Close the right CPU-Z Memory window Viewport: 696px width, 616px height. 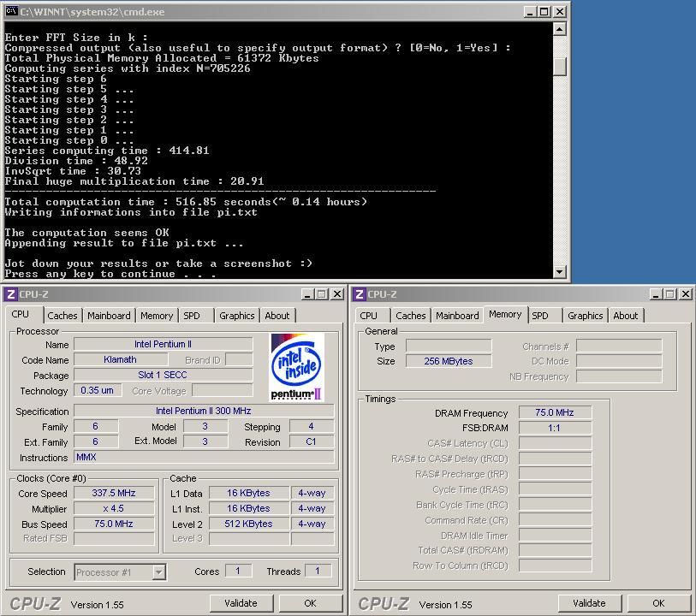tap(686, 294)
